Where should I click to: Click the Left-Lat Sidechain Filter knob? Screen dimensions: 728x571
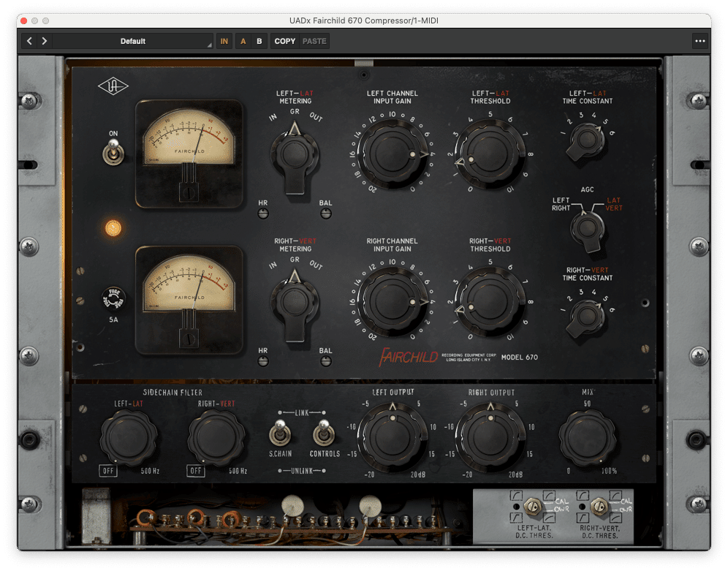(129, 437)
